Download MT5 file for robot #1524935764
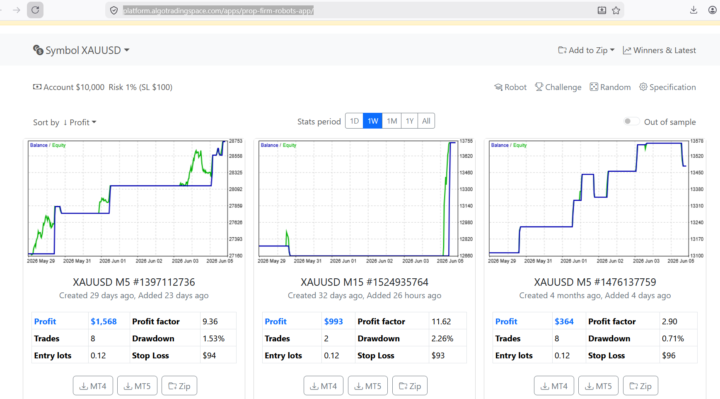Image resolution: width=720 pixels, height=399 pixels. [368, 386]
